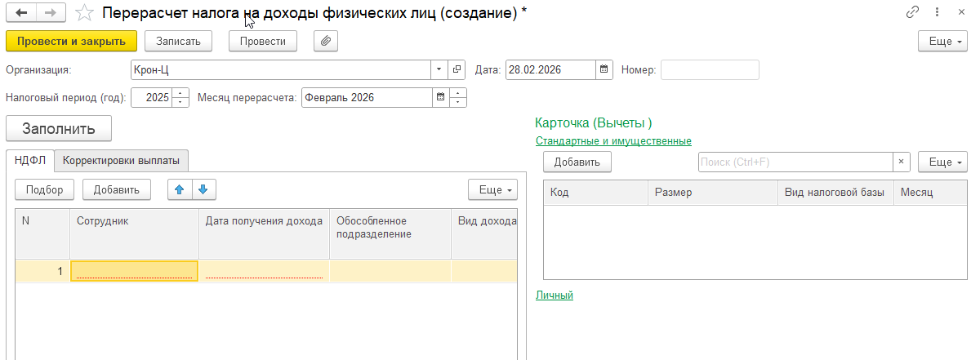Expand the Организация dropdown list
Viewport: 980px width, 360px height.
click(439, 70)
